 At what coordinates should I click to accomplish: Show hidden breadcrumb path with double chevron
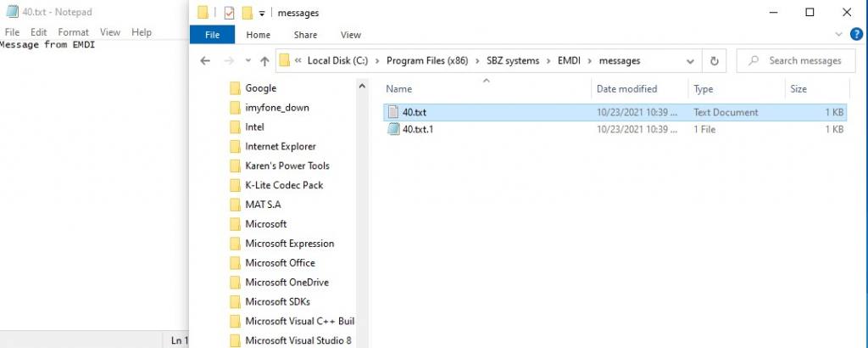click(298, 61)
